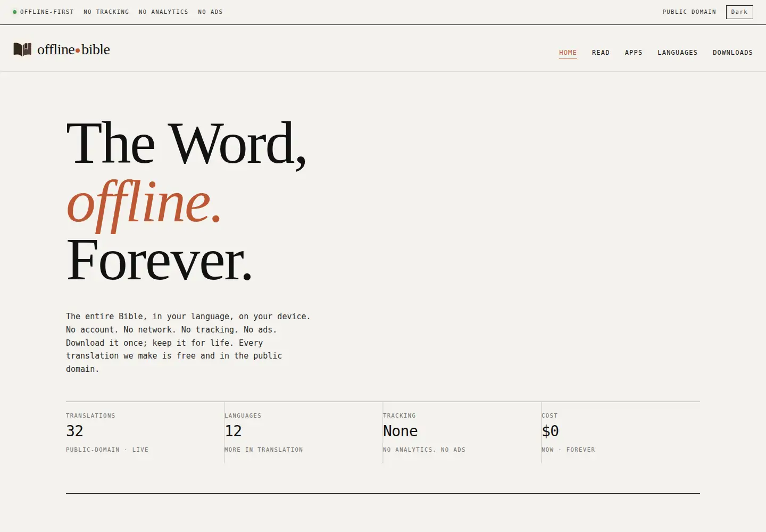Screen dimensions: 766x532
Task: Open the Home nav tab
Action: (568, 53)
